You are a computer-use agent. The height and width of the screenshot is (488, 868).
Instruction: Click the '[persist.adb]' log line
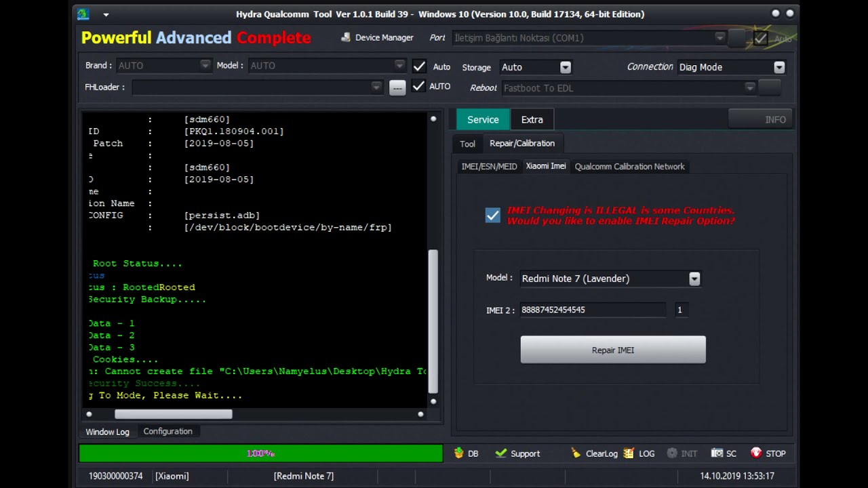pyautogui.click(x=222, y=216)
